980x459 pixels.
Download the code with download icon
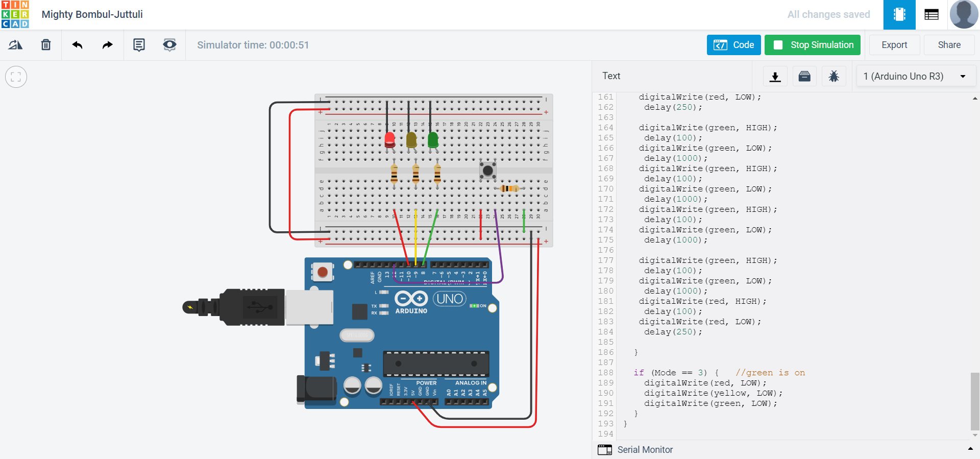click(x=775, y=77)
